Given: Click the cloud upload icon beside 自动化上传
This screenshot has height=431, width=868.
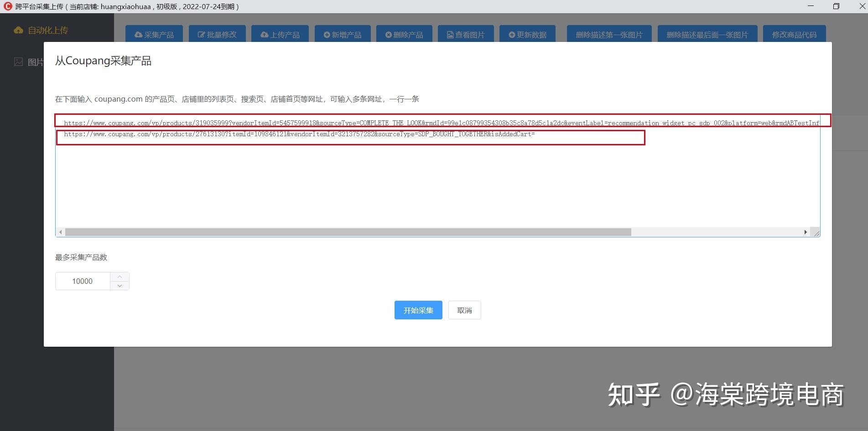Looking at the screenshot, I should (x=18, y=30).
